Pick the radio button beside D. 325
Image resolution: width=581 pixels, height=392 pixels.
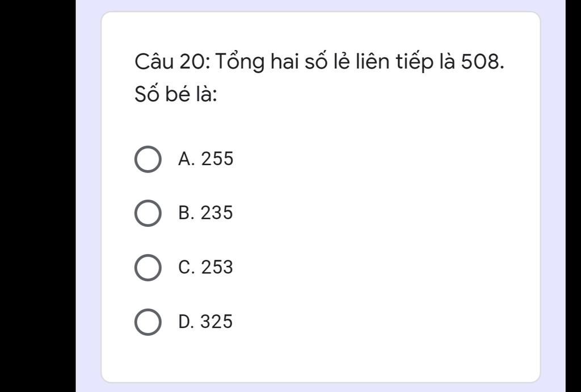point(148,322)
